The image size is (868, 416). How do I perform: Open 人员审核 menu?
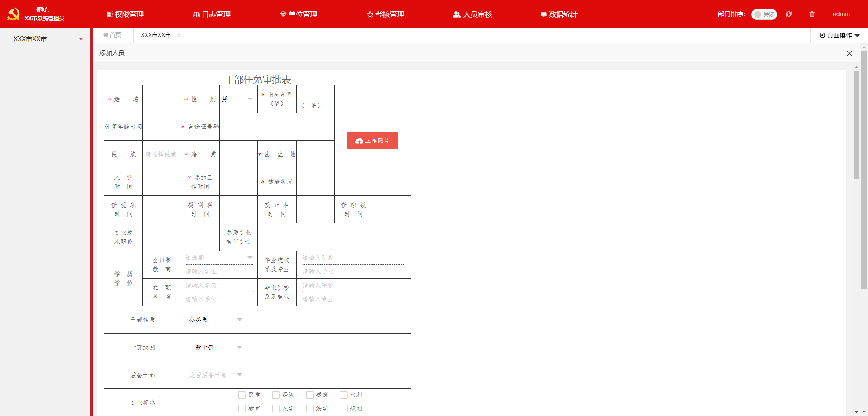[x=472, y=14]
